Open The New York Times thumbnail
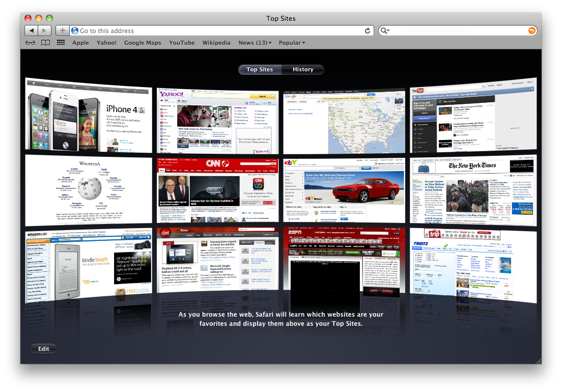The width and height of the screenshot is (562, 392). click(473, 190)
